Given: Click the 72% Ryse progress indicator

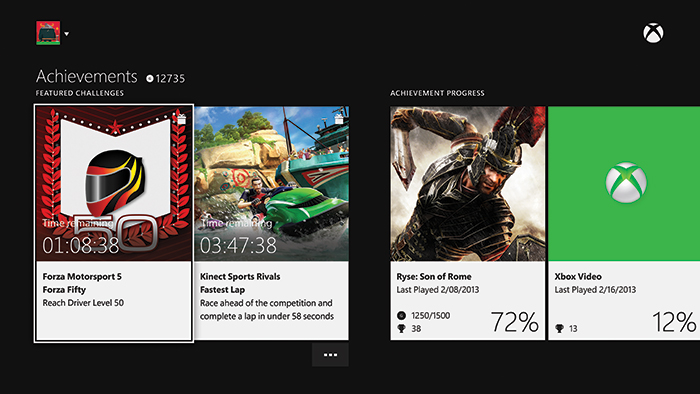Looking at the screenshot, I should 515,322.
